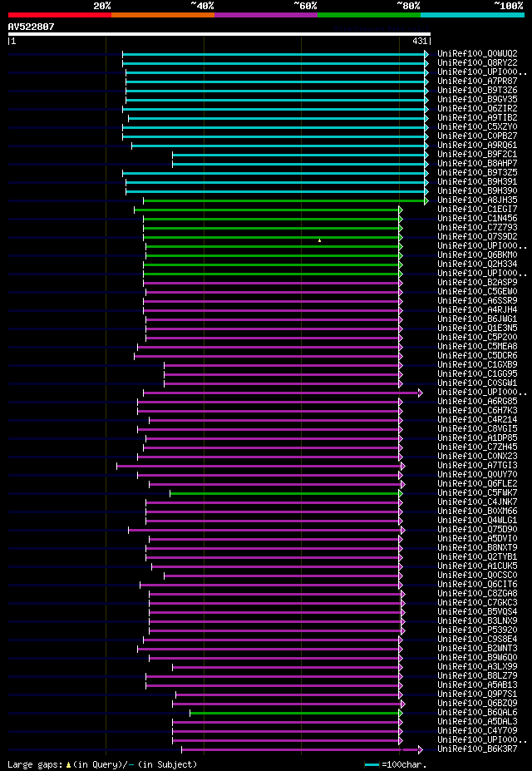Click the purple ~60% legend segment
The width and height of the screenshot is (532, 771).
266,15
